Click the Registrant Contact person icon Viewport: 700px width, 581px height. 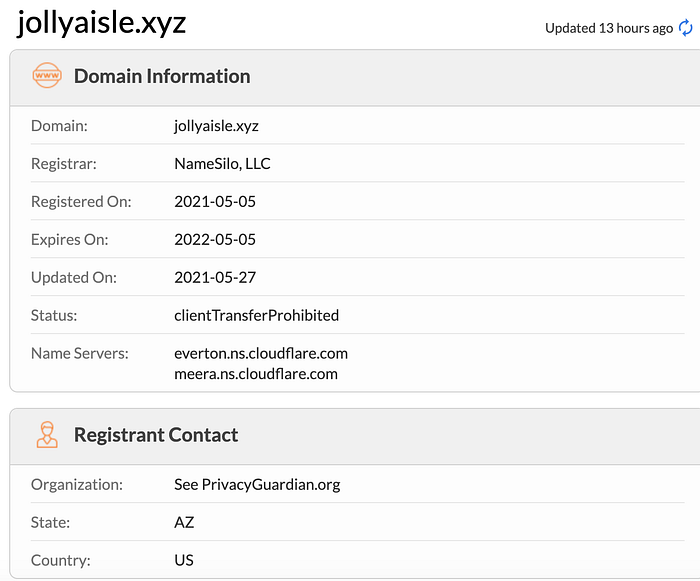47,435
